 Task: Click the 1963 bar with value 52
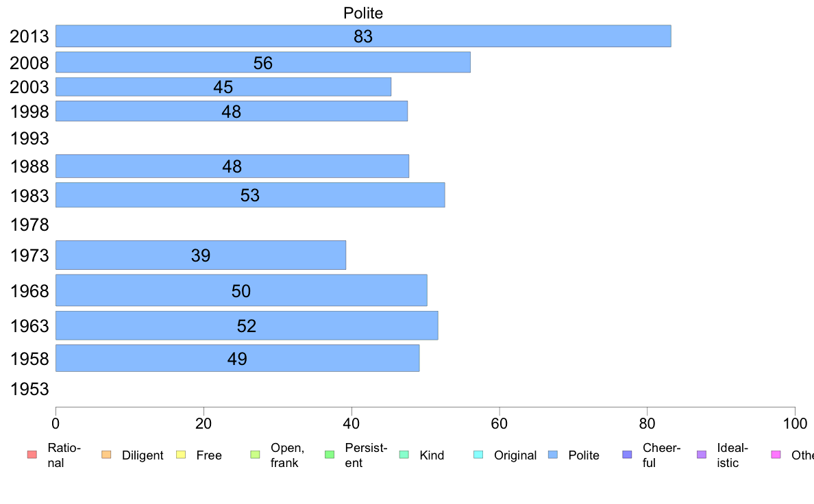pyautogui.click(x=247, y=325)
